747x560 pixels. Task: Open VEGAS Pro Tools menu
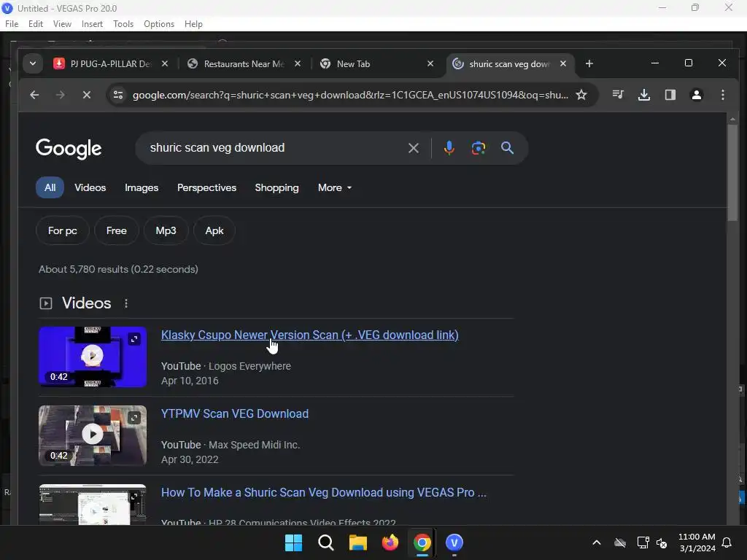[123, 24]
